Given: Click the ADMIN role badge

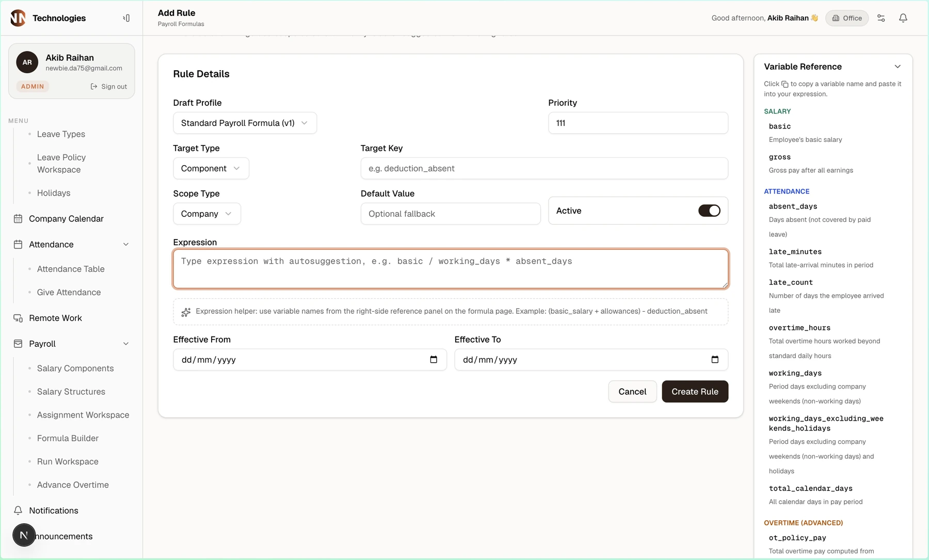Looking at the screenshot, I should coord(33,87).
